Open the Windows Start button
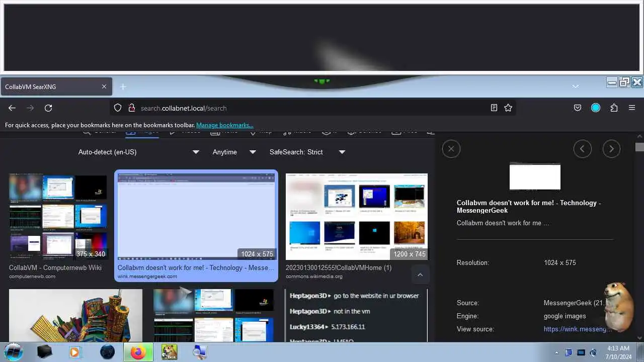644x362 pixels. [14, 352]
